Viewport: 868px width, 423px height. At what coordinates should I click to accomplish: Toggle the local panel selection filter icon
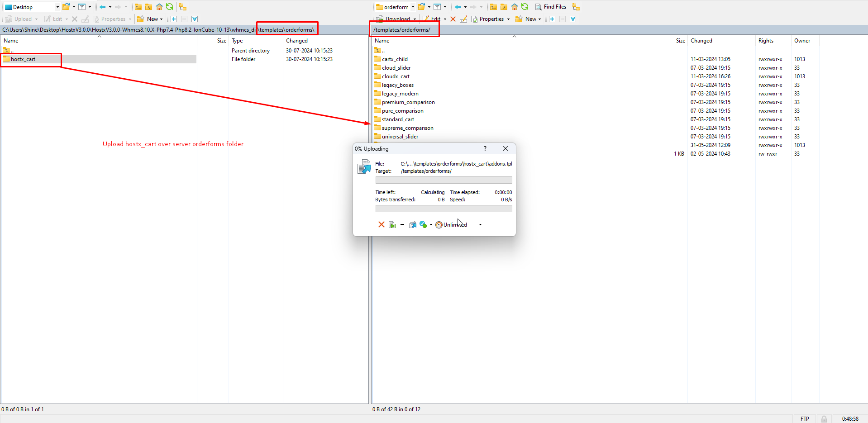pos(195,19)
